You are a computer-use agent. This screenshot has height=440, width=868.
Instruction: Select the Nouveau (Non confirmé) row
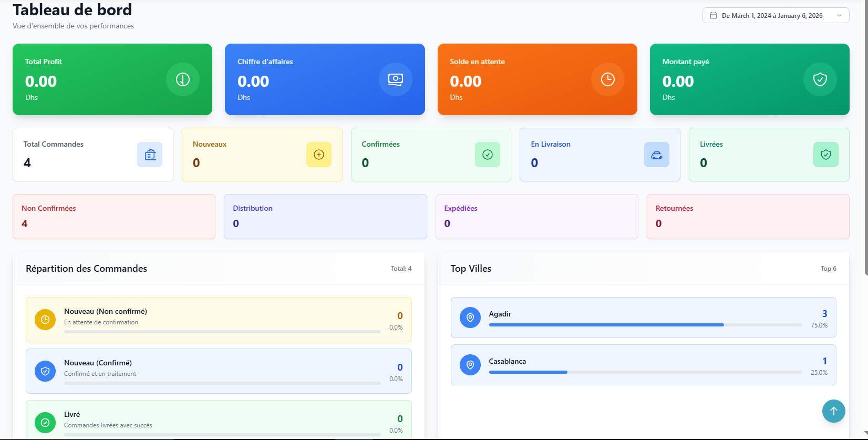[219, 320]
